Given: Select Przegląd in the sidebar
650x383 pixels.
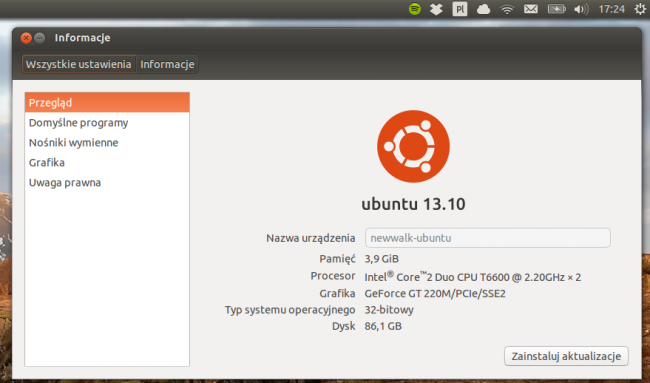Looking at the screenshot, I should [x=107, y=102].
